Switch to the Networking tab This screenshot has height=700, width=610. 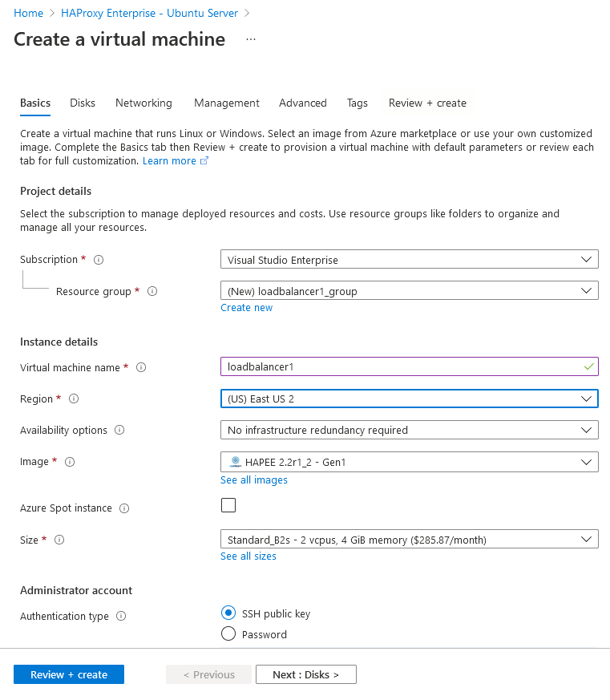(x=143, y=103)
